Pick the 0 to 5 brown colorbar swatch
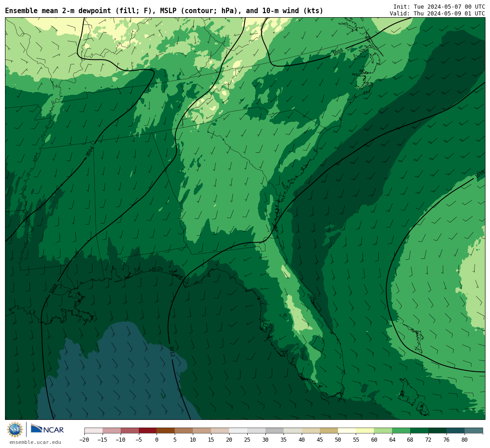This screenshot has height=448, width=490. [166, 431]
